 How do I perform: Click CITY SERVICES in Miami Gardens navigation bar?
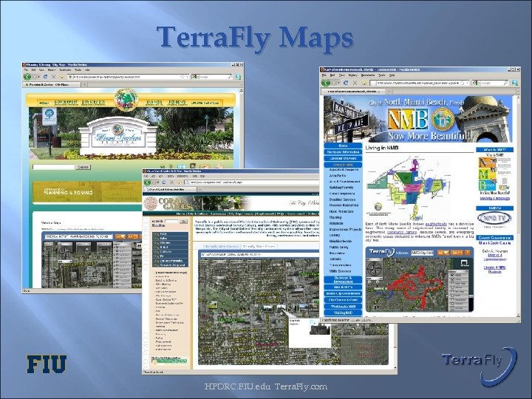93,103
